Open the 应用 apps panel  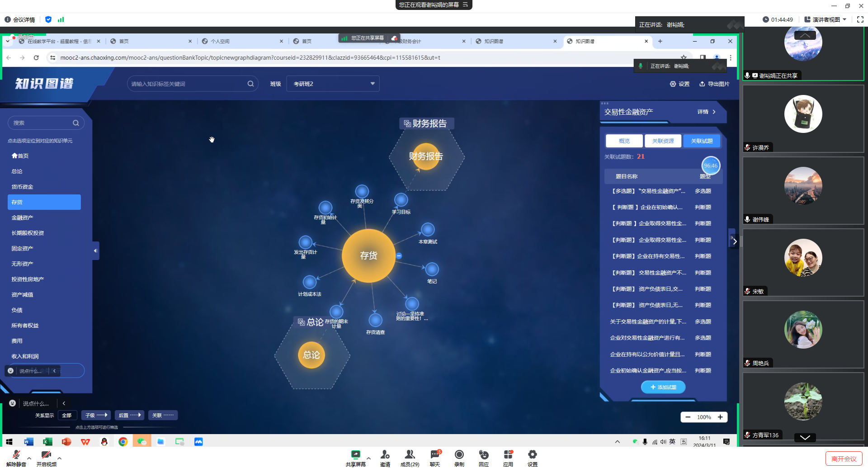pos(508,456)
